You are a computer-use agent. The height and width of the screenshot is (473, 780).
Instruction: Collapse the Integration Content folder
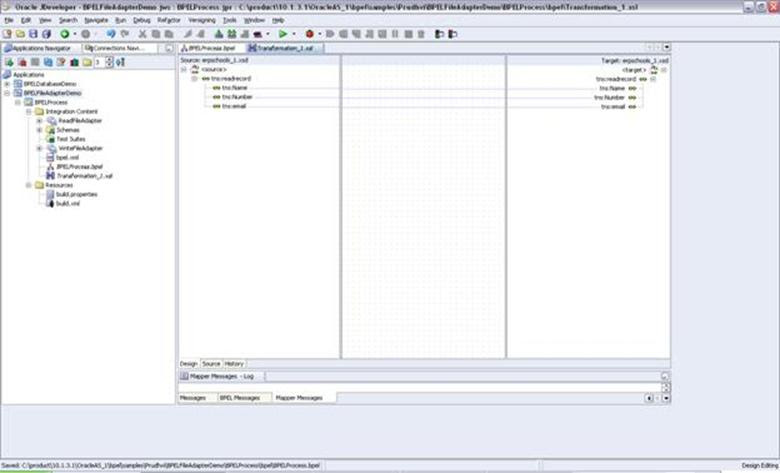pyautogui.click(x=29, y=111)
